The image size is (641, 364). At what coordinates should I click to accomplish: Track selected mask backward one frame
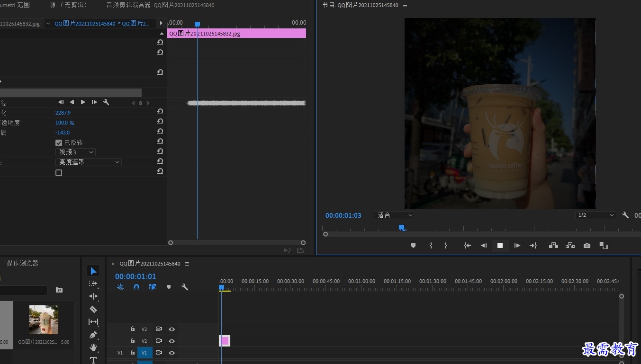click(x=61, y=102)
